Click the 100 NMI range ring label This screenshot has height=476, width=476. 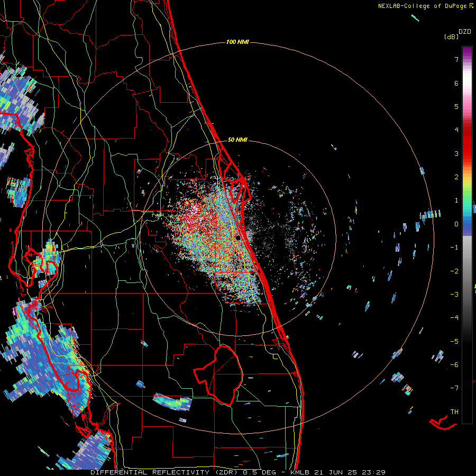click(x=237, y=42)
